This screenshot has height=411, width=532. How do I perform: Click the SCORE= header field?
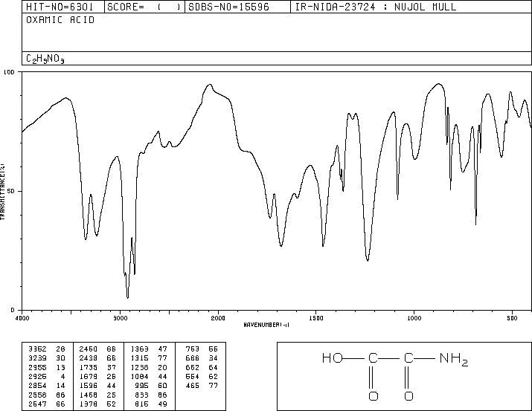tap(145, 7)
